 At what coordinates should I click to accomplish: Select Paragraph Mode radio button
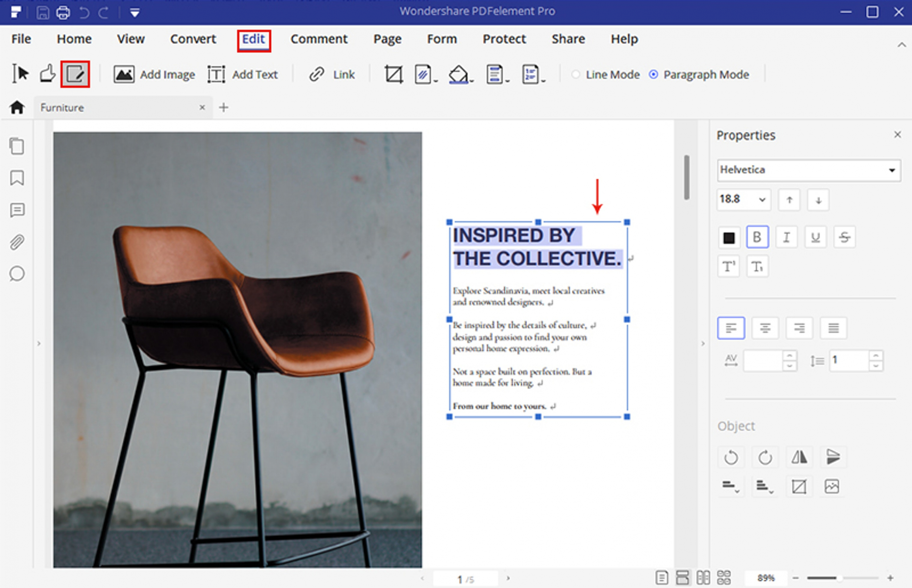[653, 74]
